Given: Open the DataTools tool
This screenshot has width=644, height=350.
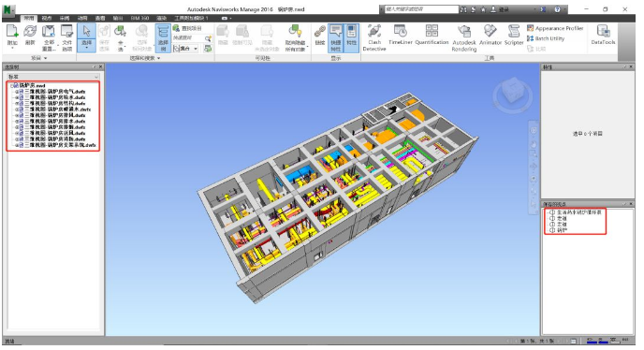Looking at the screenshot, I should coord(603,35).
